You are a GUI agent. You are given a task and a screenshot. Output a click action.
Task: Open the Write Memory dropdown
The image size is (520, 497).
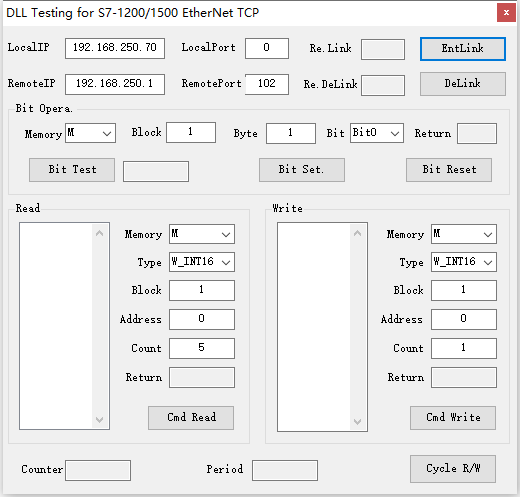click(464, 234)
